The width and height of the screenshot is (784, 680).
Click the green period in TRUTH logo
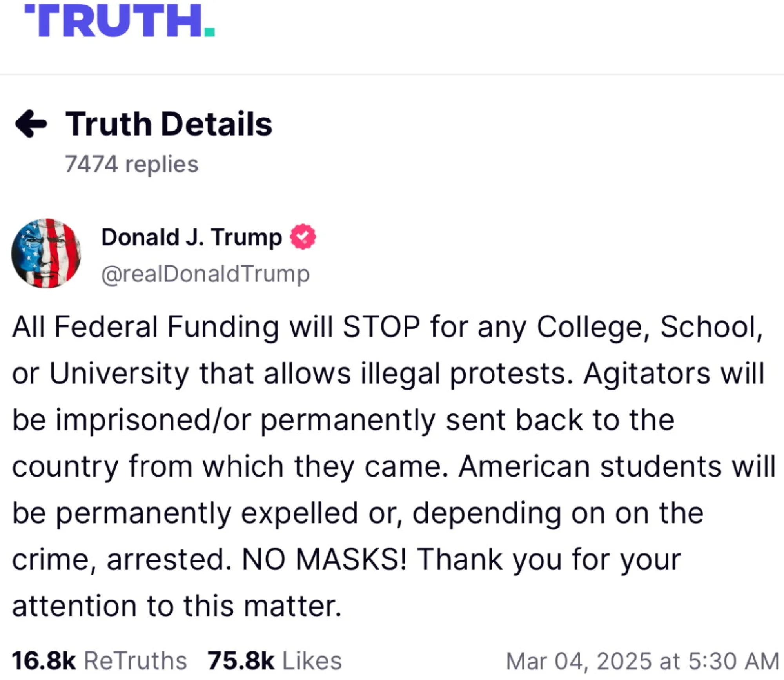(209, 32)
